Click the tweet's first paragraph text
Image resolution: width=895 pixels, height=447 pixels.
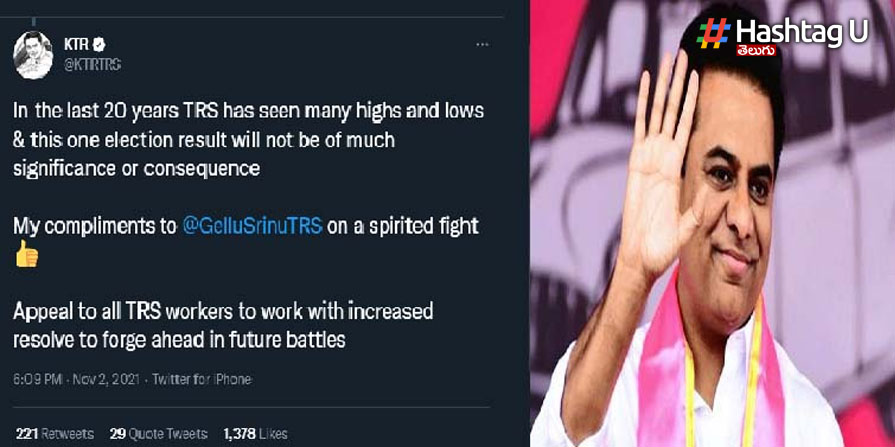pos(248,139)
